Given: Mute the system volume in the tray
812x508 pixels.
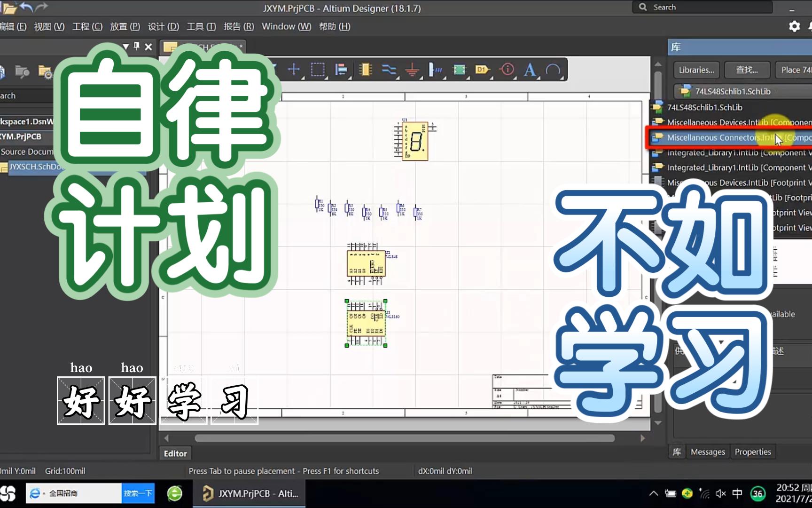Looking at the screenshot, I should click(720, 493).
